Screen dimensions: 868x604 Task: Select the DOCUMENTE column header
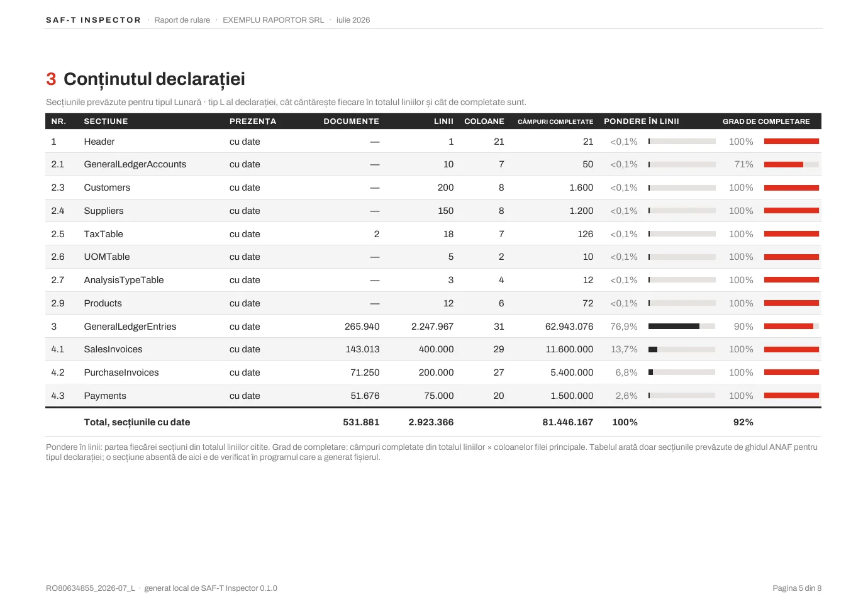tap(351, 121)
